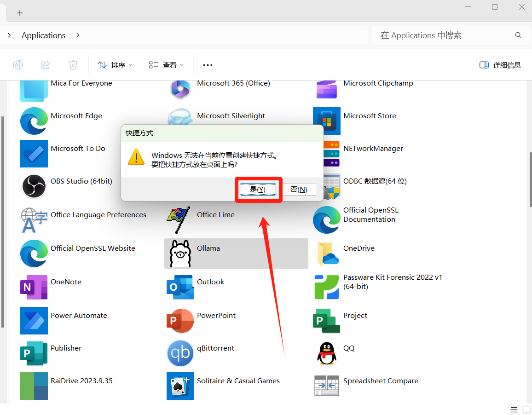Select the OBS Studio (64bit) icon
Screen dimensions: 532x415
[x=34, y=186]
